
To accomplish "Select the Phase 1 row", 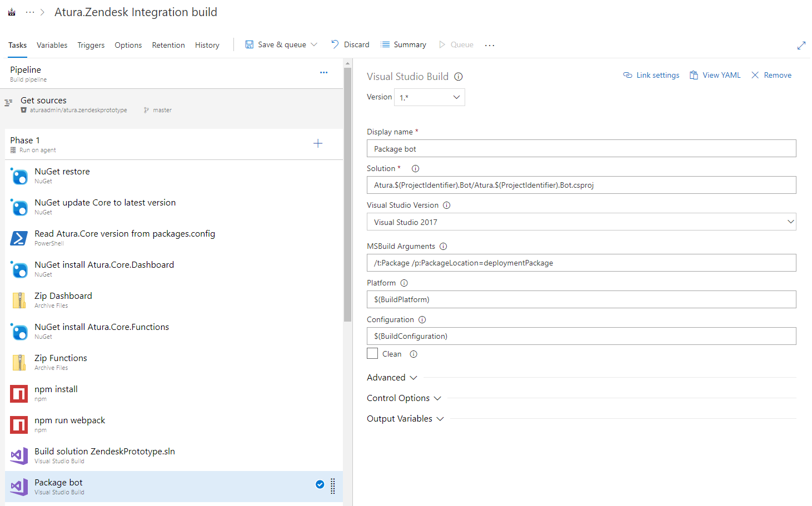I will tap(174, 144).
